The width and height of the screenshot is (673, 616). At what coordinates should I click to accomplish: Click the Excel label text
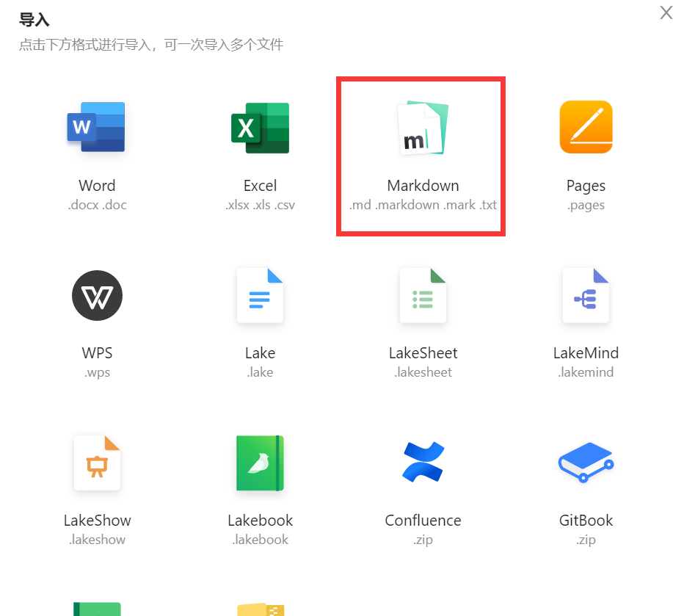[260, 186]
